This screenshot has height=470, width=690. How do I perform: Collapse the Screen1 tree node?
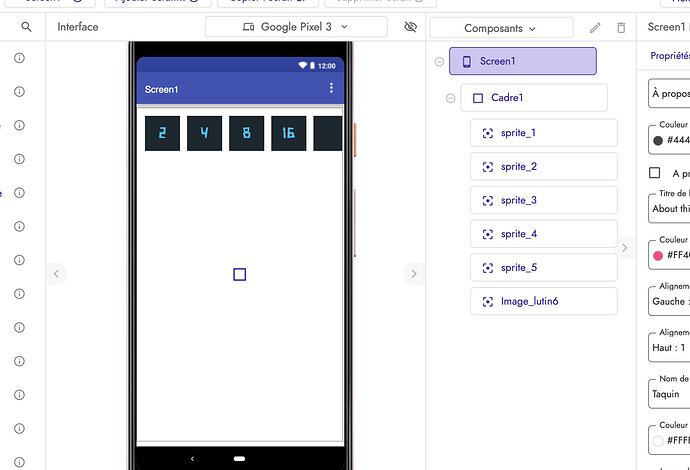tap(439, 62)
